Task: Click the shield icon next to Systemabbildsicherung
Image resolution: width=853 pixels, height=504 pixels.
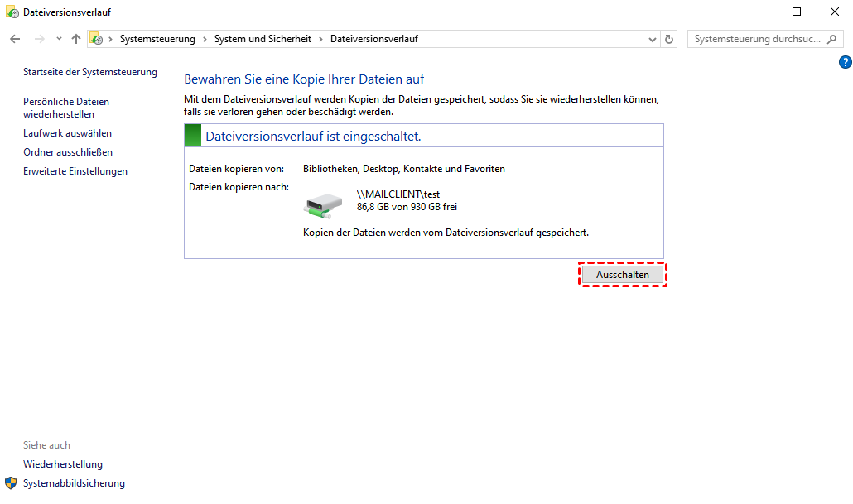Action: click(12, 483)
